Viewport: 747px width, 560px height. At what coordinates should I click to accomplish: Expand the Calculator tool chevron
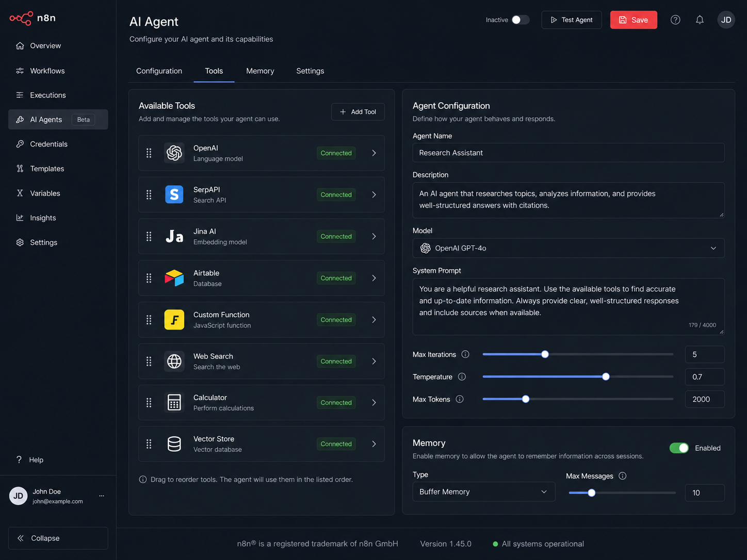pos(374,403)
